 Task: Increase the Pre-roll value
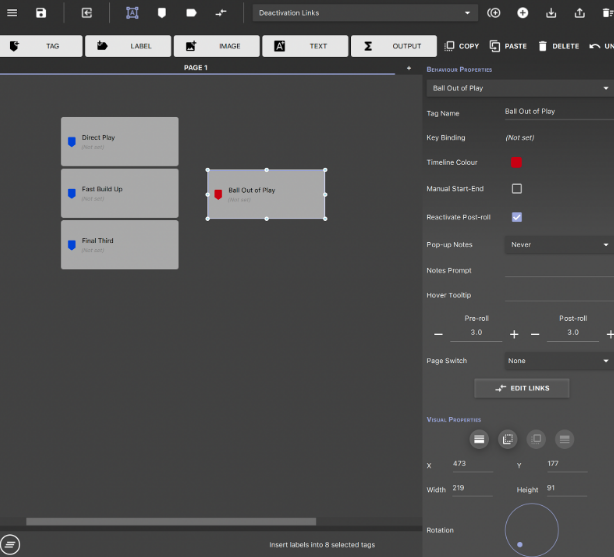(x=514, y=335)
